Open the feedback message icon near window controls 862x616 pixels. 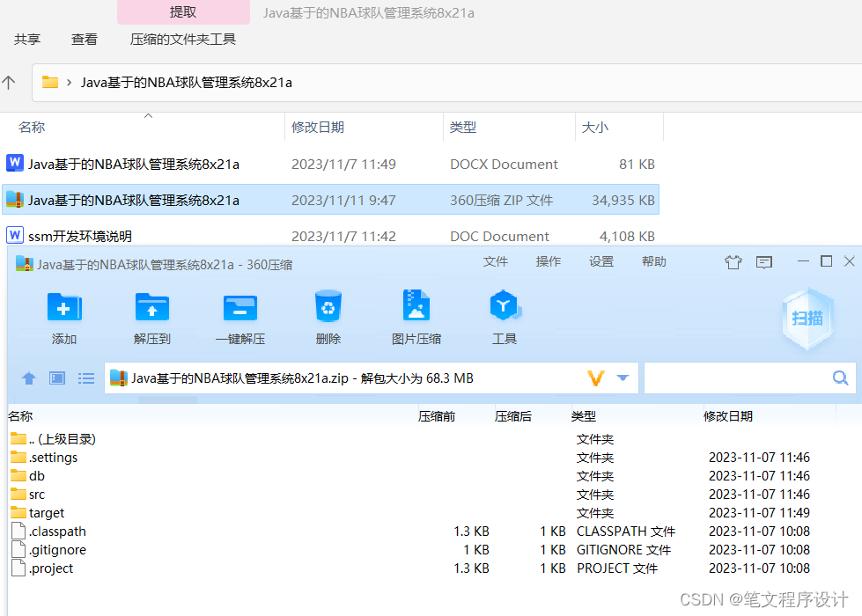tap(763, 260)
